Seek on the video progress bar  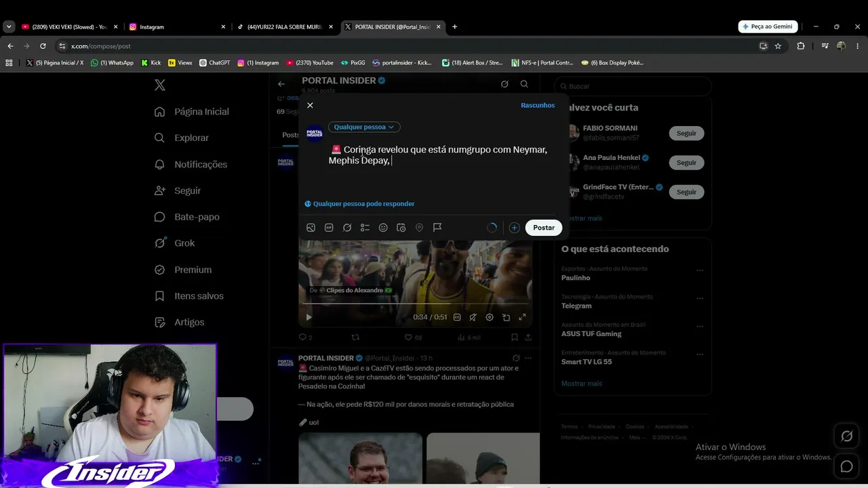point(415,304)
